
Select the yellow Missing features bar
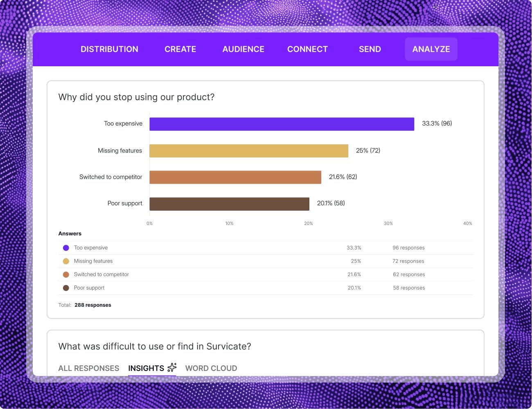point(249,151)
